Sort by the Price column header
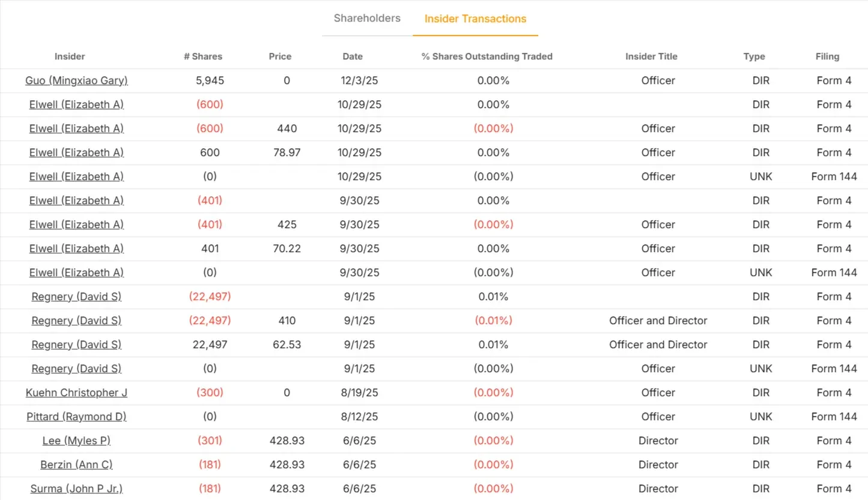 tap(280, 56)
